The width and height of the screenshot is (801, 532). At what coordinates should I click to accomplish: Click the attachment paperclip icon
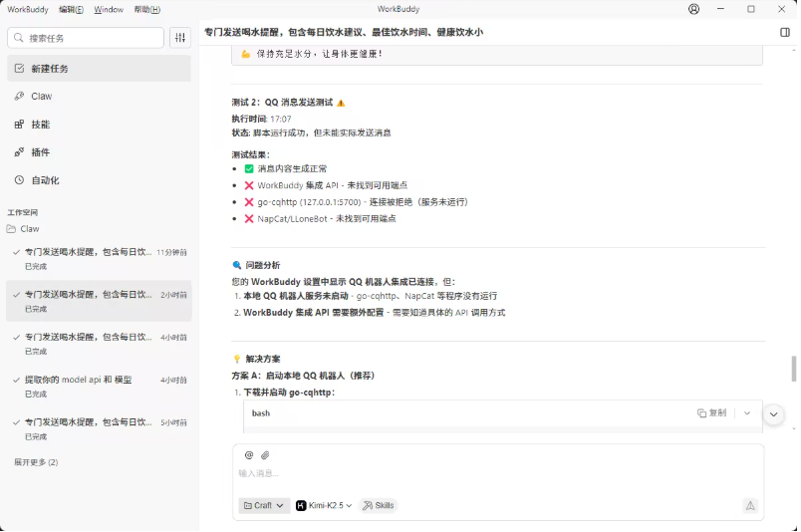[x=265, y=455]
